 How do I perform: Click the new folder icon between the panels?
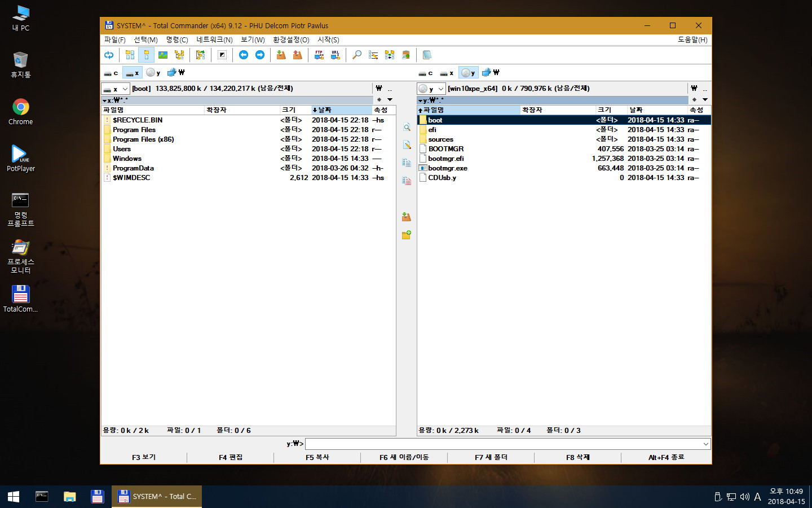pos(407,235)
